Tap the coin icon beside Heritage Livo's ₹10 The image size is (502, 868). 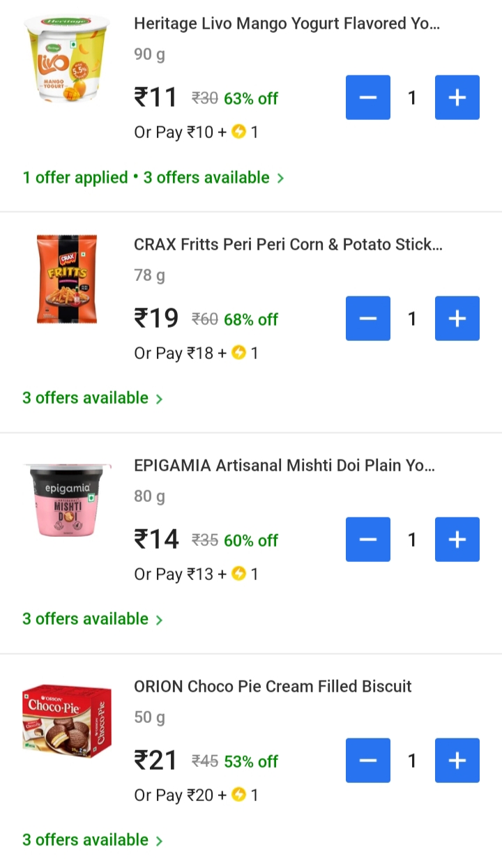pyautogui.click(x=239, y=132)
